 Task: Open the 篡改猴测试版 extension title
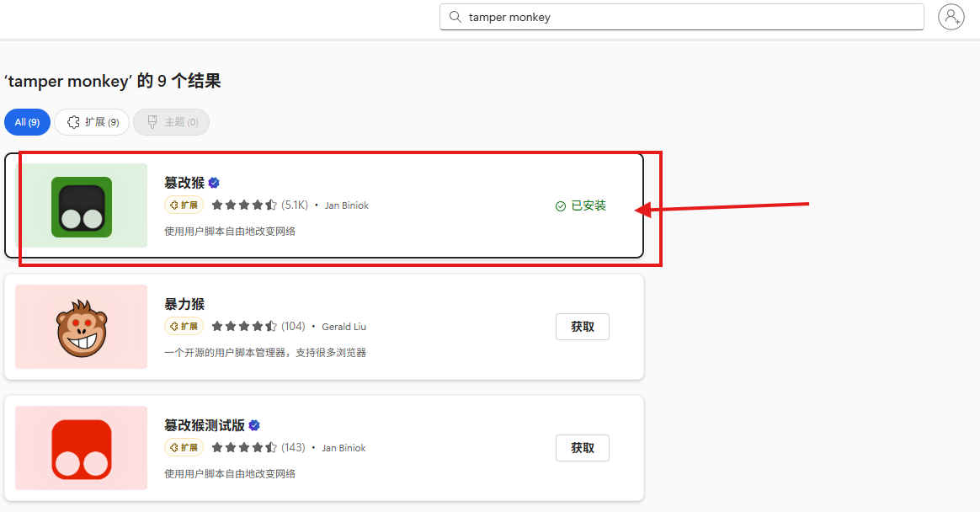tap(205, 425)
